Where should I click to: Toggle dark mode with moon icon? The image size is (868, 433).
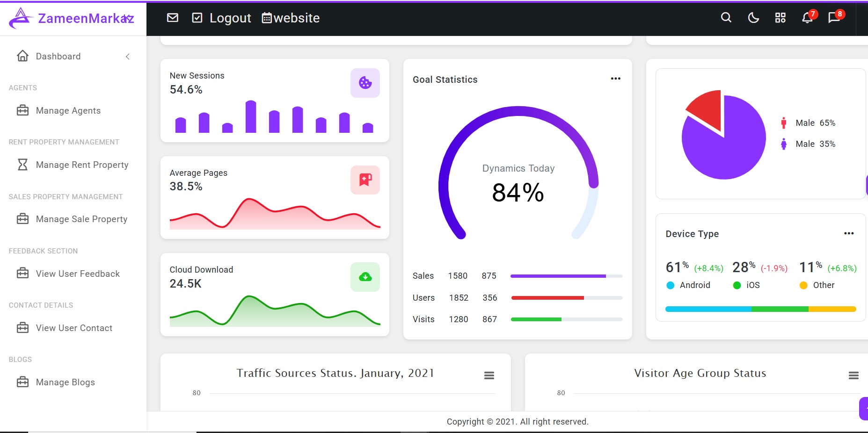click(753, 18)
